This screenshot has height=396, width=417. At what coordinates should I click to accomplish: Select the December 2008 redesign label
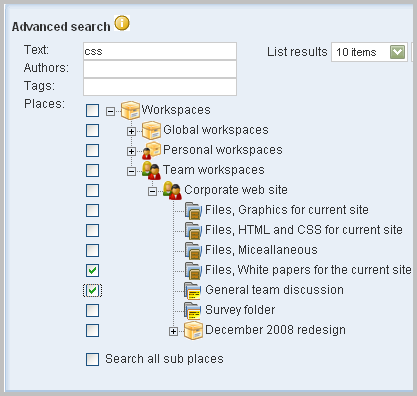pyautogui.click(x=275, y=330)
